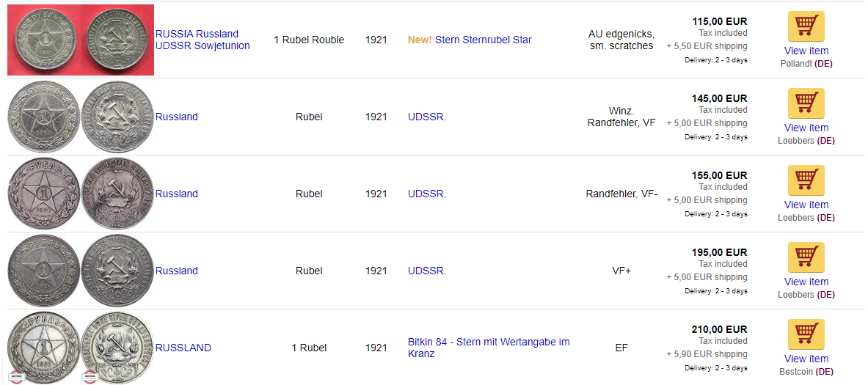Click the cart icon for the 210,00 EUR Bestcoin item
868x385 pixels.
[x=806, y=334]
